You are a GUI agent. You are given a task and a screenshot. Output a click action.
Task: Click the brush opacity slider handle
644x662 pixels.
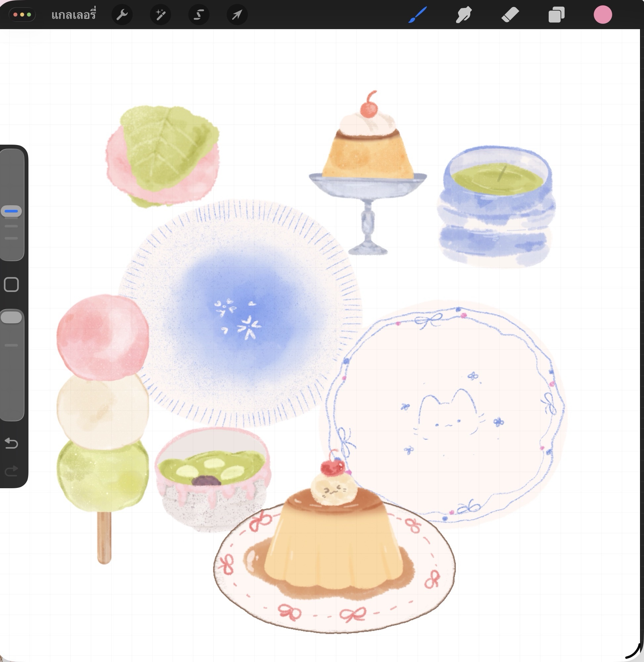pyautogui.click(x=12, y=318)
